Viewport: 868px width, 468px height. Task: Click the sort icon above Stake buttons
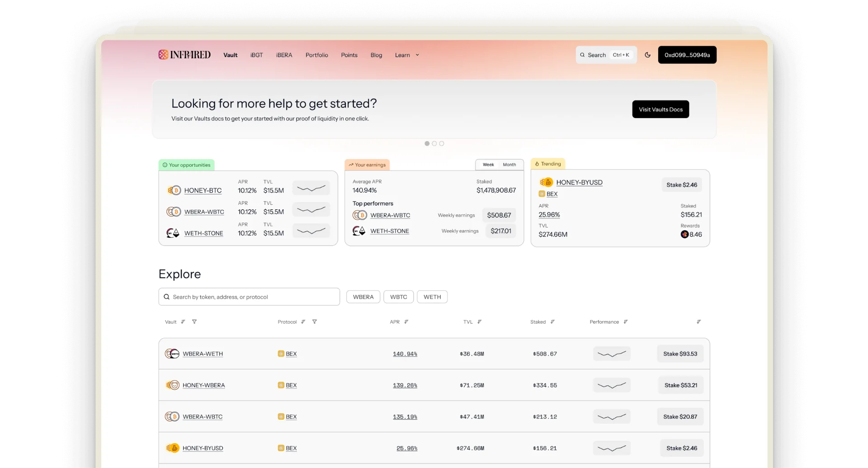(699, 322)
